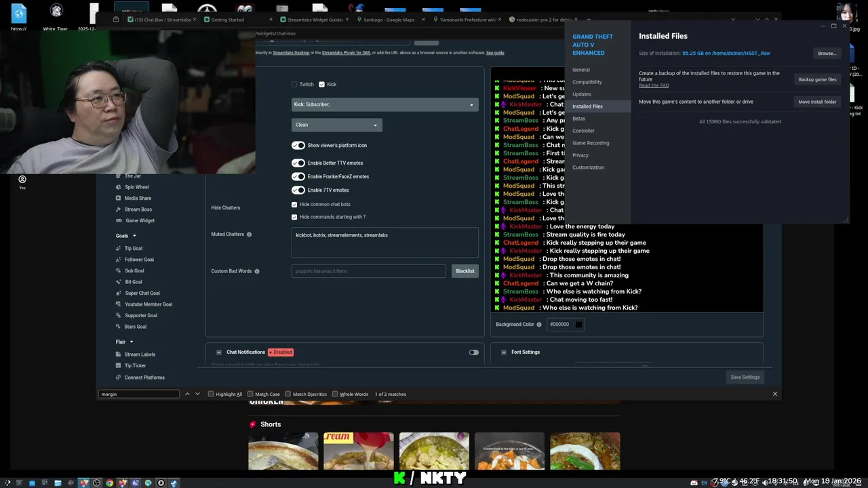The height and width of the screenshot is (488, 868).
Task: Open the White Tiger desktop icon
Action: click(56, 16)
